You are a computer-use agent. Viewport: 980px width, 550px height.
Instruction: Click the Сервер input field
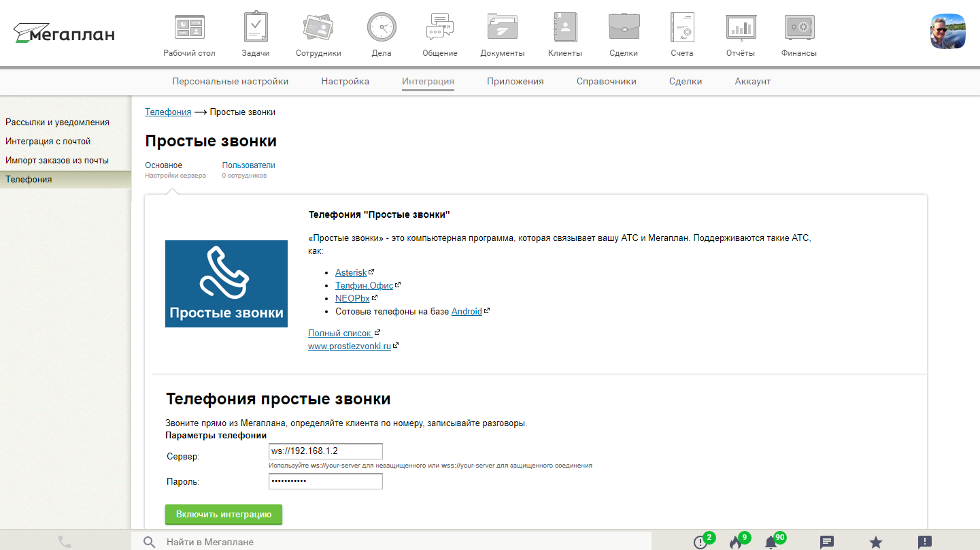point(326,451)
